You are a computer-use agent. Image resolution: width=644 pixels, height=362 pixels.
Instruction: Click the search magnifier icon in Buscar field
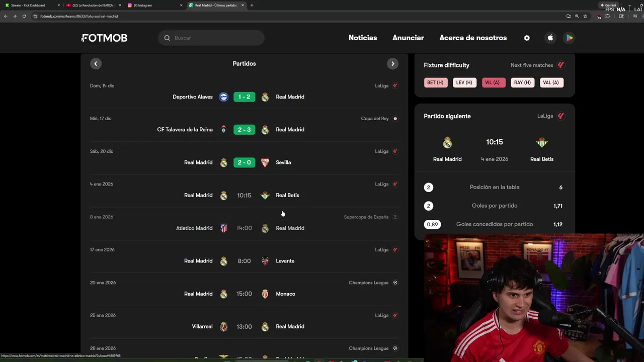[x=167, y=38]
